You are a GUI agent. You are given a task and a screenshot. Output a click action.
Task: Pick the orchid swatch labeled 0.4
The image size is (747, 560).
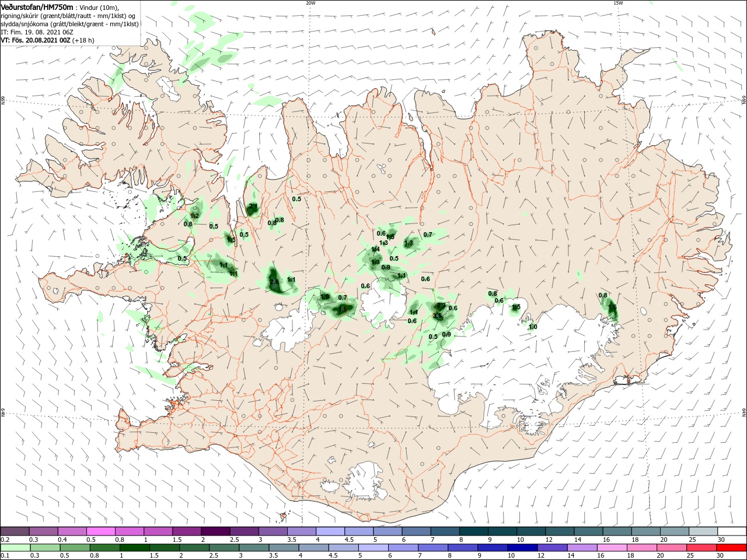tap(72, 531)
